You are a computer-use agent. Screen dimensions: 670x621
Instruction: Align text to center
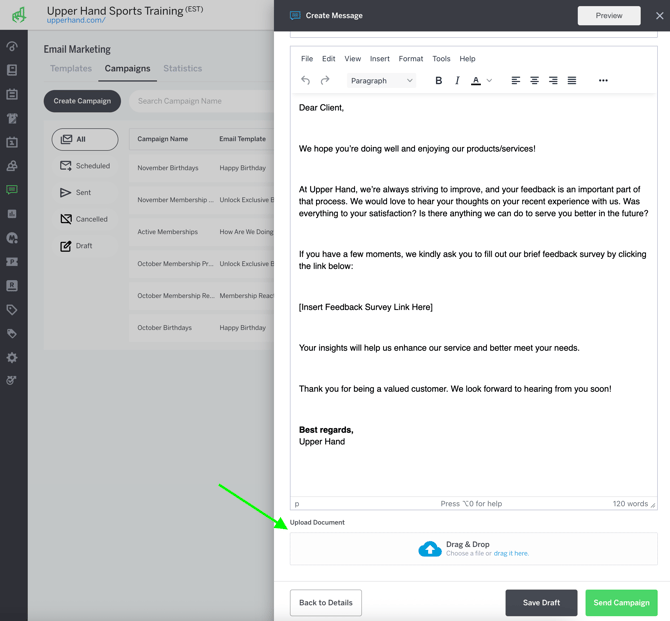pos(534,81)
